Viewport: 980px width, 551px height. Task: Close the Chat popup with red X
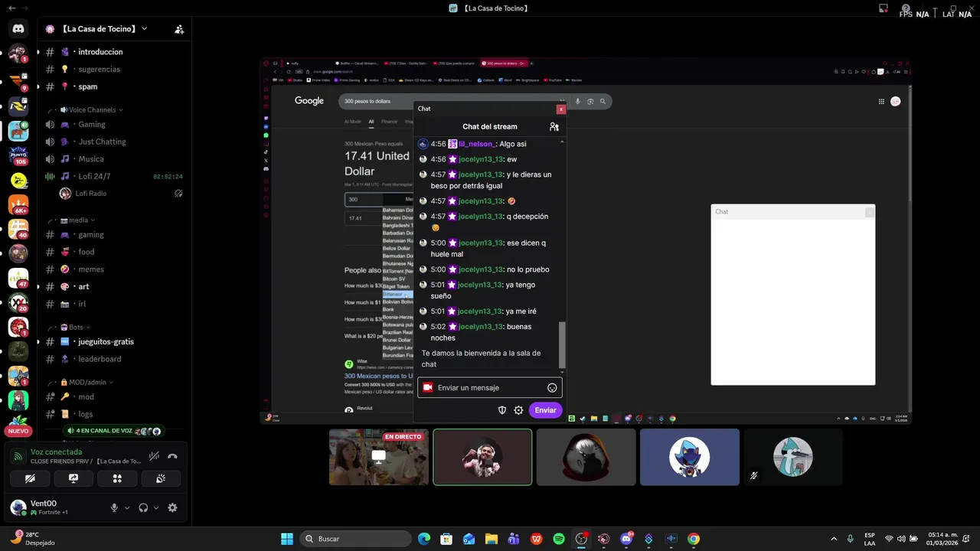click(x=560, y=109)
